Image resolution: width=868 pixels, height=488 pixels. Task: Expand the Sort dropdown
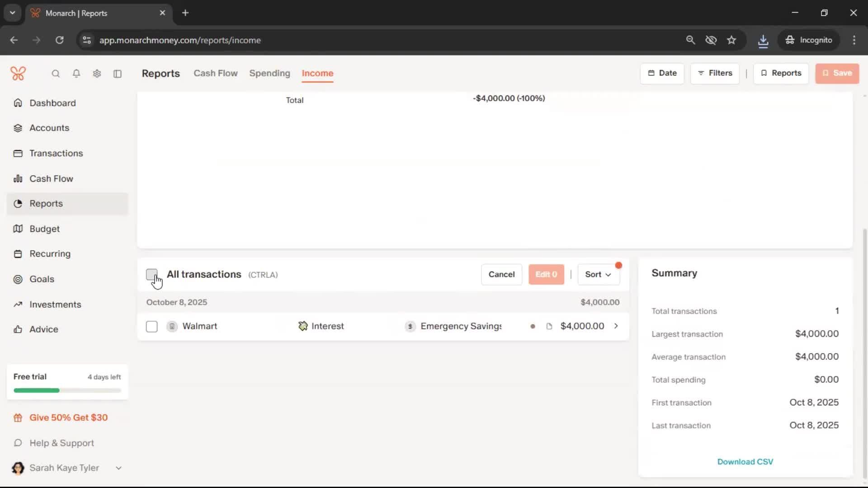(598, 274)
